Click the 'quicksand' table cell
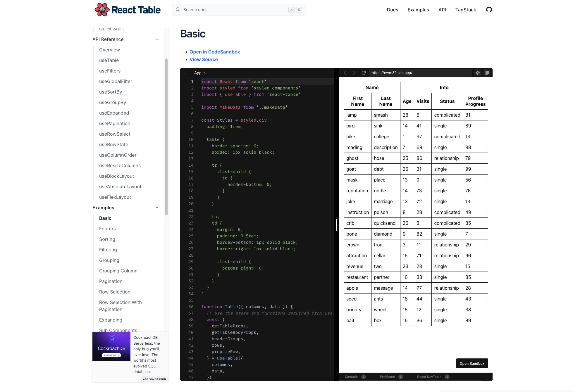The width and height of the screenshot is (585, 392). (386, 223)
